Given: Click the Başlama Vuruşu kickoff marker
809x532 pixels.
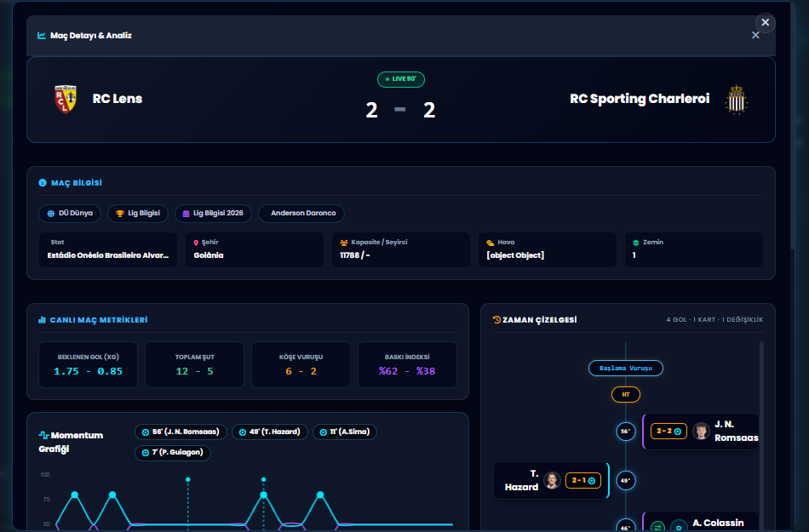Looking at the screenshot, I should pos(626,368).
